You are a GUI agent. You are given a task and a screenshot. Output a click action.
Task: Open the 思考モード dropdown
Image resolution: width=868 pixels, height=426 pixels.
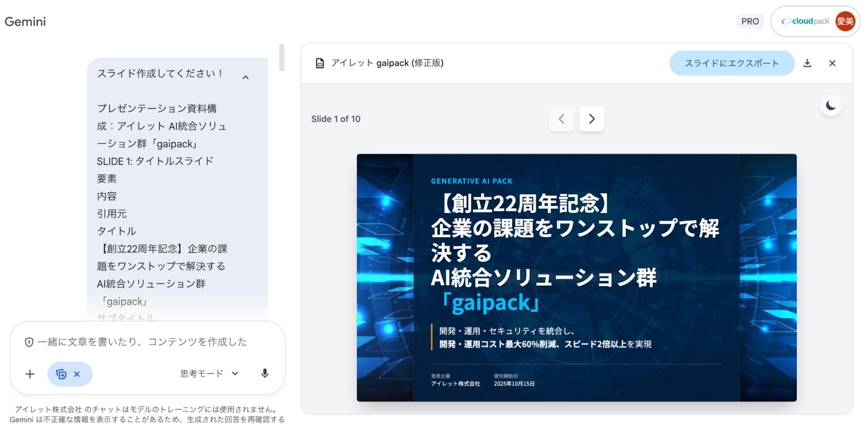[209, 373]
